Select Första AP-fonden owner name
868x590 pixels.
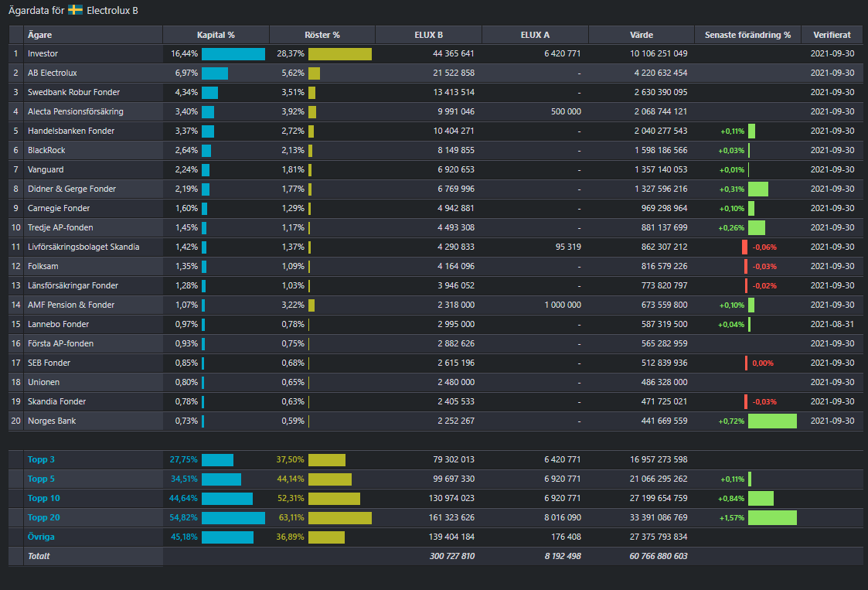click(60, 343)
